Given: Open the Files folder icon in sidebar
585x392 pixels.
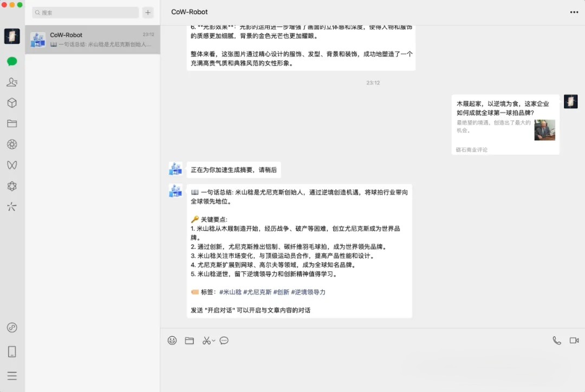Looking at the screenshot, I should click(12, 123).
